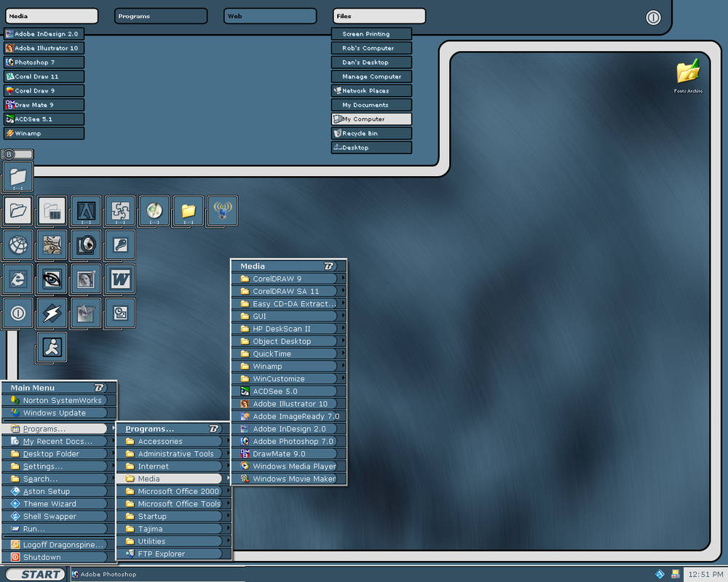Open Run... from the Main Menu
This screenshot has height=582, width=728.
click(x=59, y=529)
